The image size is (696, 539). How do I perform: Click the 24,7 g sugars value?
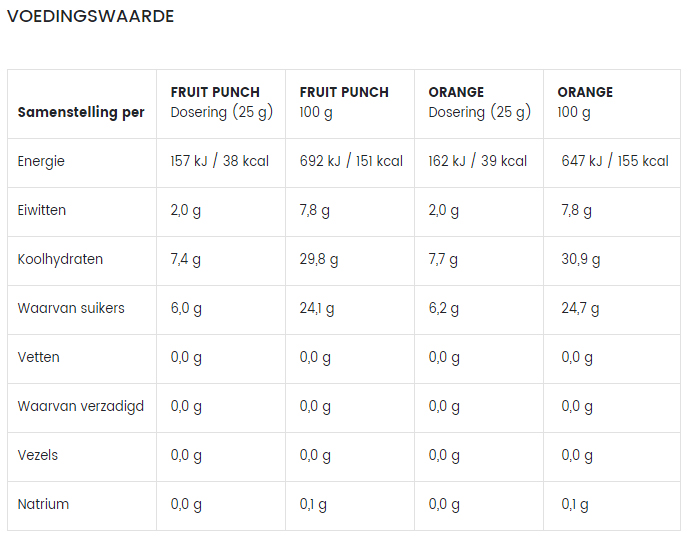tap(580, 309)
